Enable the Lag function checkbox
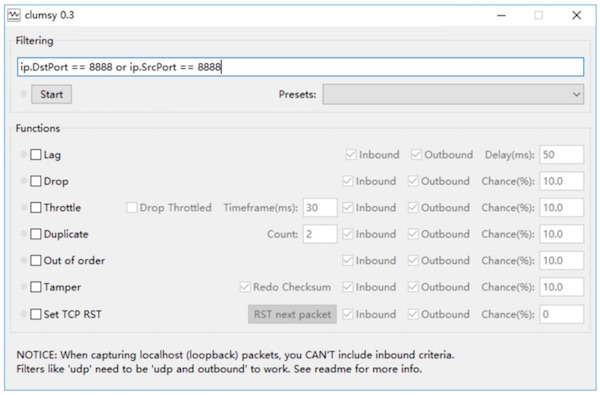Image resolution: width=600 pixels, height=395 pixels. (x=36, y=155)
